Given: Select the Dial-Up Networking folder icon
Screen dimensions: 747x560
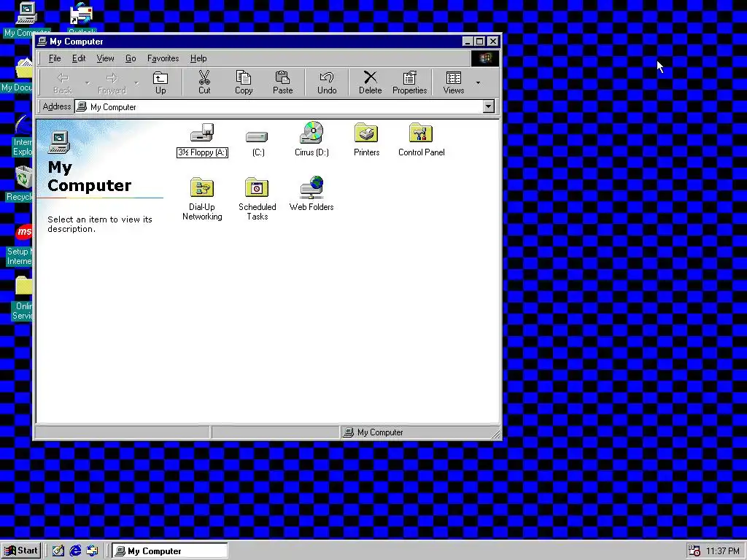Looking at the screenshot, I should 202,187.
